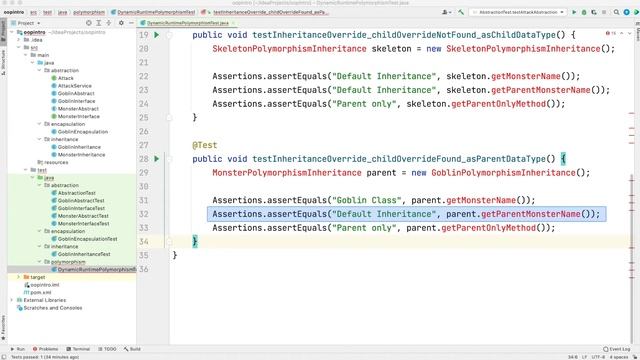Open the Run tool window
This screenshot has width=640, height=360.
click(18, 349)
